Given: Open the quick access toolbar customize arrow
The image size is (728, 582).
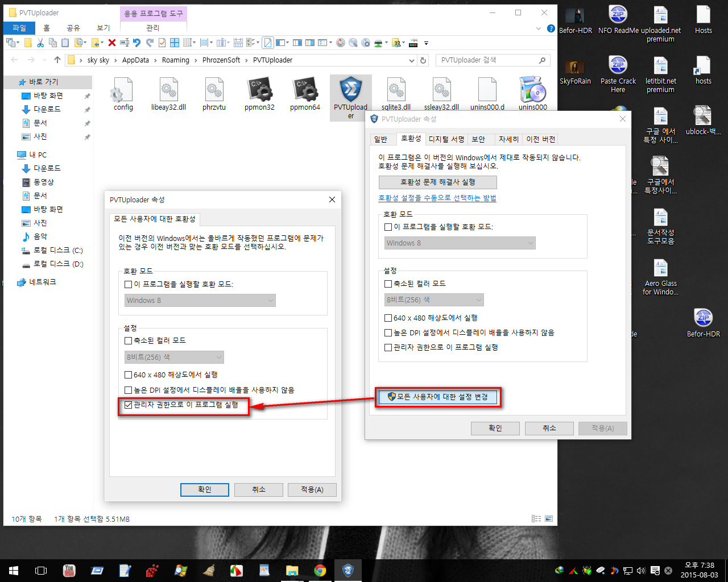Looking at the screenshot, I should point(426,43).
